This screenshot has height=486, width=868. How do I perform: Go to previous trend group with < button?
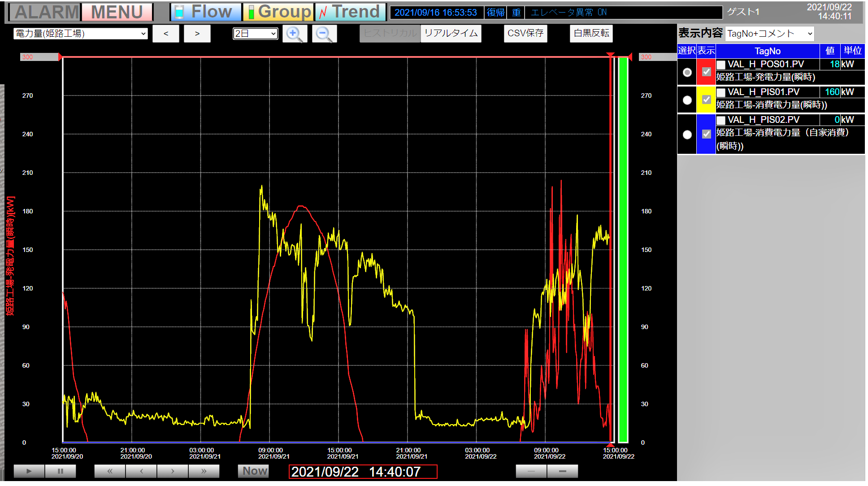point(166,34)
